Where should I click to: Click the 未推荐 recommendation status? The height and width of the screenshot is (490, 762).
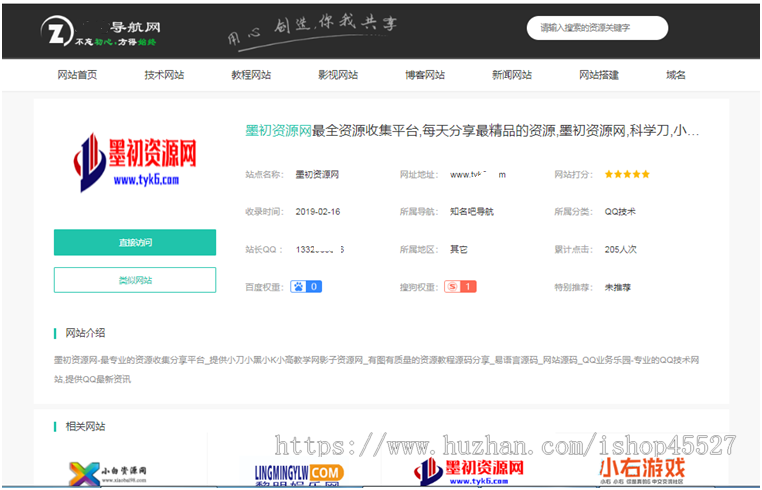(x=618, y=287)
